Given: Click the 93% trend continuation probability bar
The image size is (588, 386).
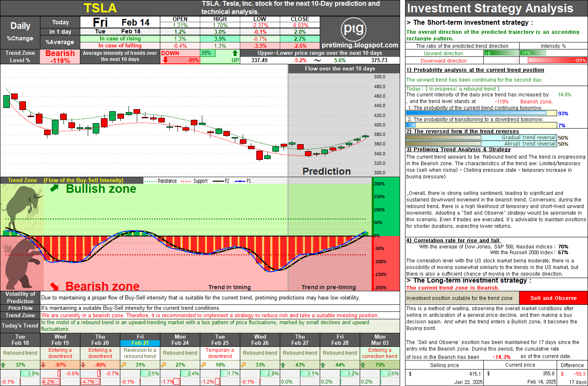Looking at the screenshot, I should (x=481, y=113).
